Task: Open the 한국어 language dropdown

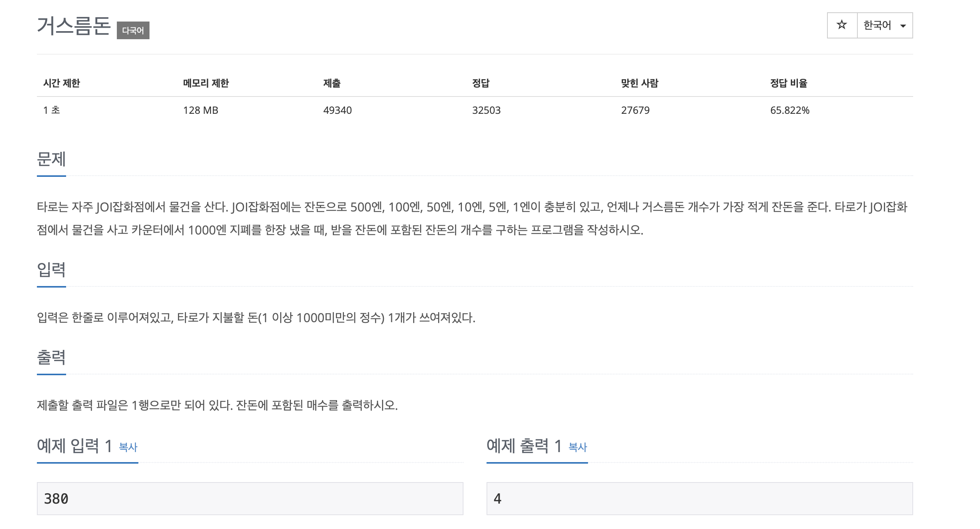Action: [877, 25]
